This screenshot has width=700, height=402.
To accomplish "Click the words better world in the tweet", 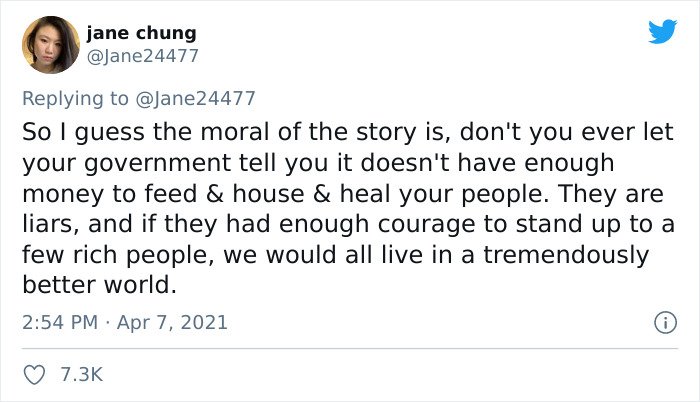I will (99, 285).
